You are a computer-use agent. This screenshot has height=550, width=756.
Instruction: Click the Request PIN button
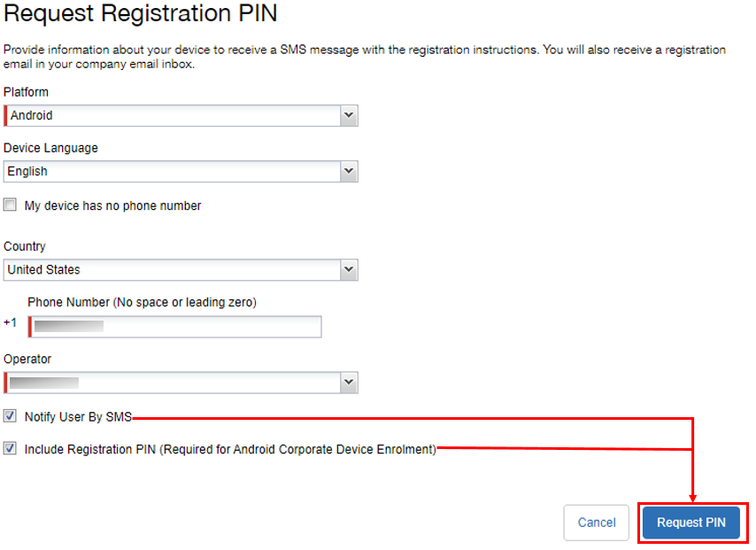[x=691, y=523]
